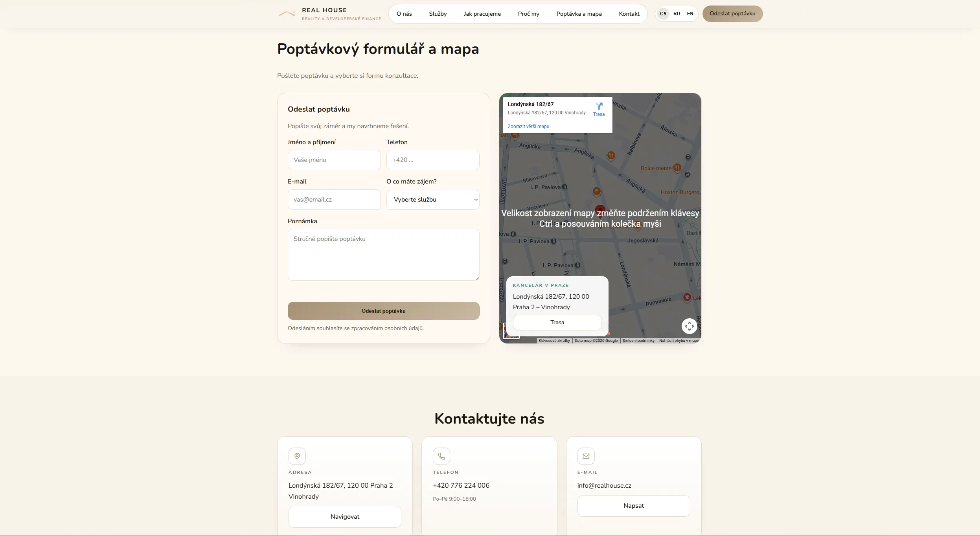Open the Služby navigation item

(x=438, y=14)
